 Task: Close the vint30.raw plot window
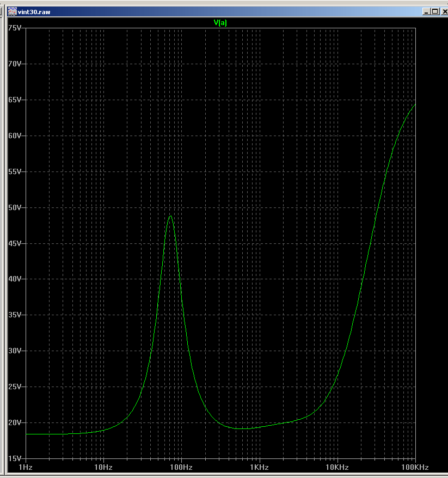tap(444, 11)
